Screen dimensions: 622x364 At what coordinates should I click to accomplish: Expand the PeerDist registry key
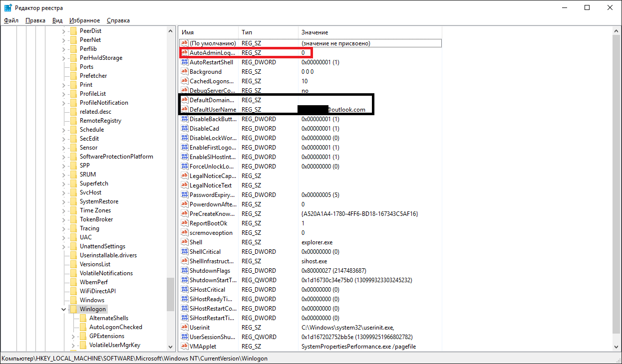point(64,31)
